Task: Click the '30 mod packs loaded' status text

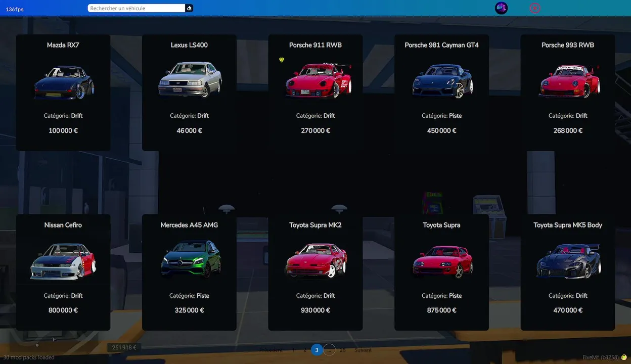Action: coord(29,357)
